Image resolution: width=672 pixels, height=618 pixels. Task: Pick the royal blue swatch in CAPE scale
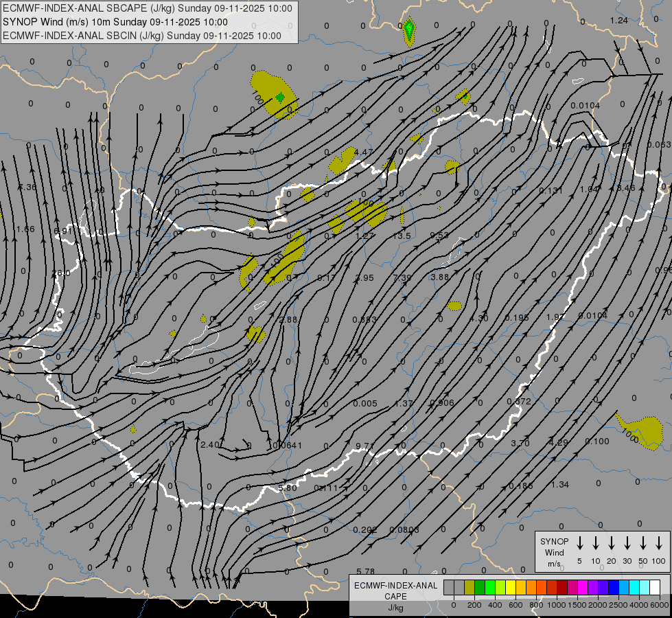(x=613, y=587)
